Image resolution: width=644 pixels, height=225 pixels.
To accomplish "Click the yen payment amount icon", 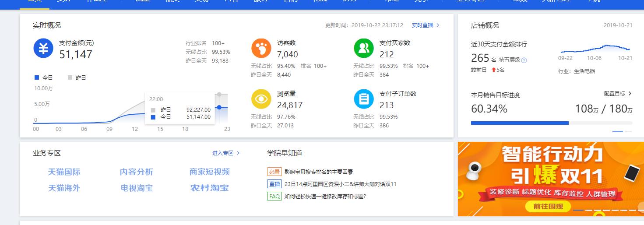I will 43,48.
